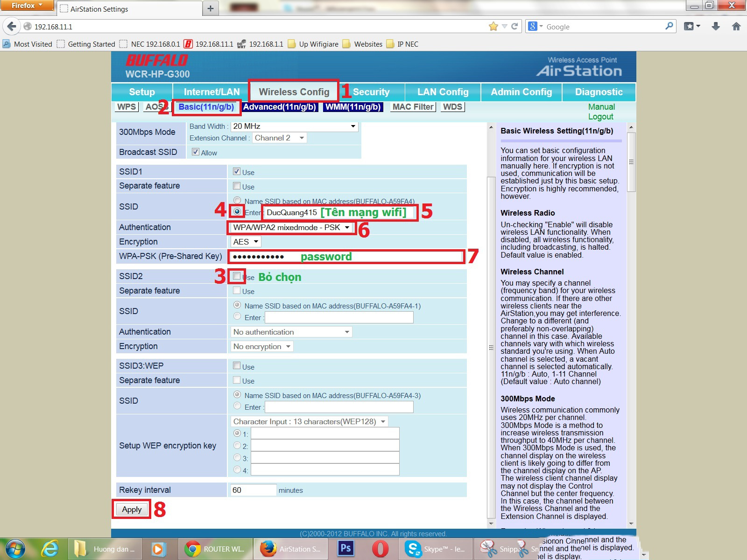Click the Google search engine icon
747x560 pixels.
[x=532, y=27]
